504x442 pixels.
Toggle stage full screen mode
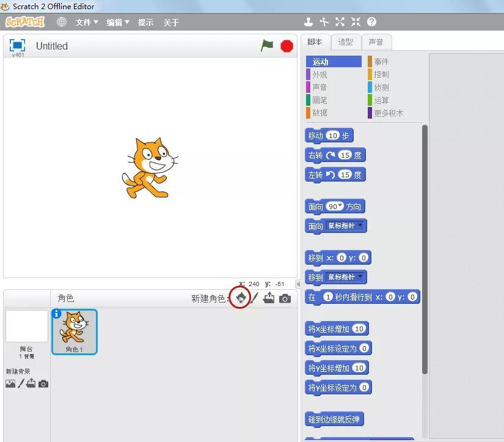[18, 45]
